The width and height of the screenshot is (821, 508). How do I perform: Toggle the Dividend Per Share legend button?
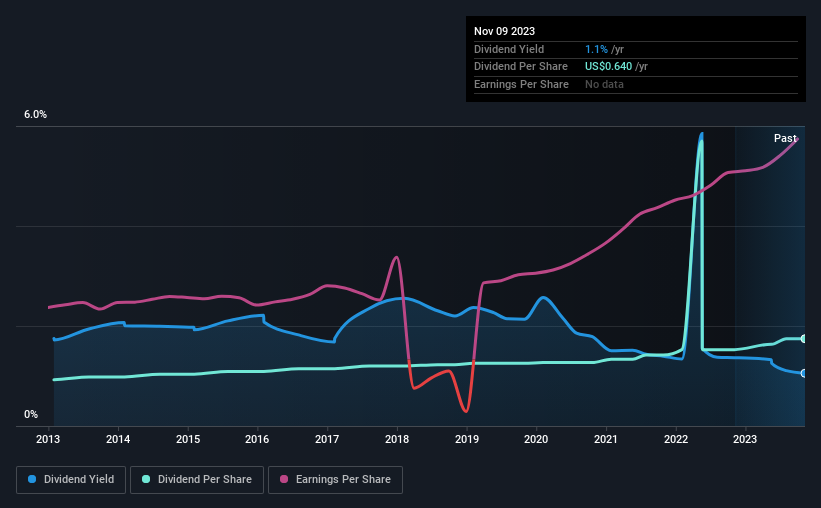point(197,480)
